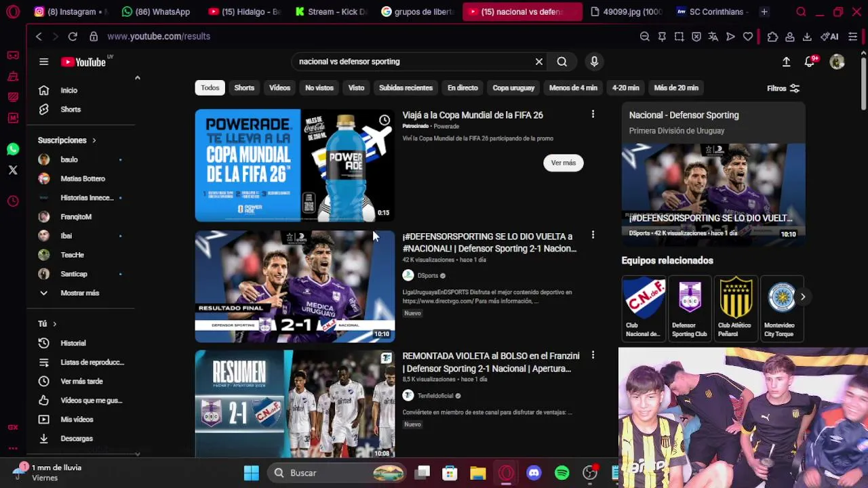The width and height of the screenshot is (868, 488).
Task: Open the AI assistant button
Action: 829,37
